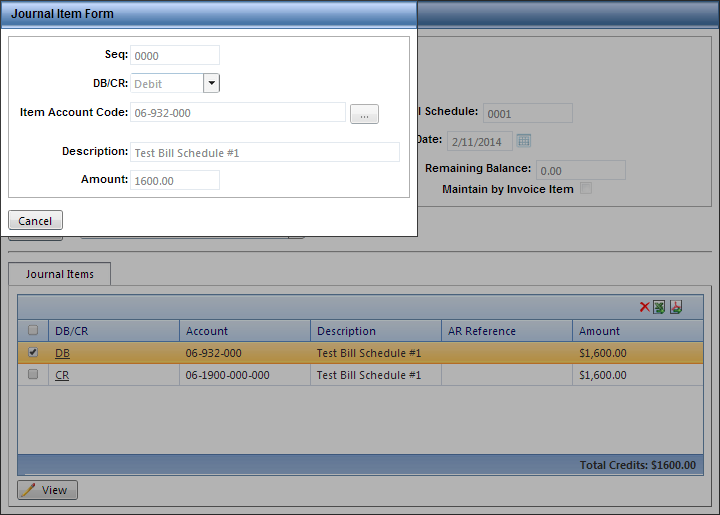
Task: Click the $1,600.00 amount in CR row
Action: pos(603,375)
